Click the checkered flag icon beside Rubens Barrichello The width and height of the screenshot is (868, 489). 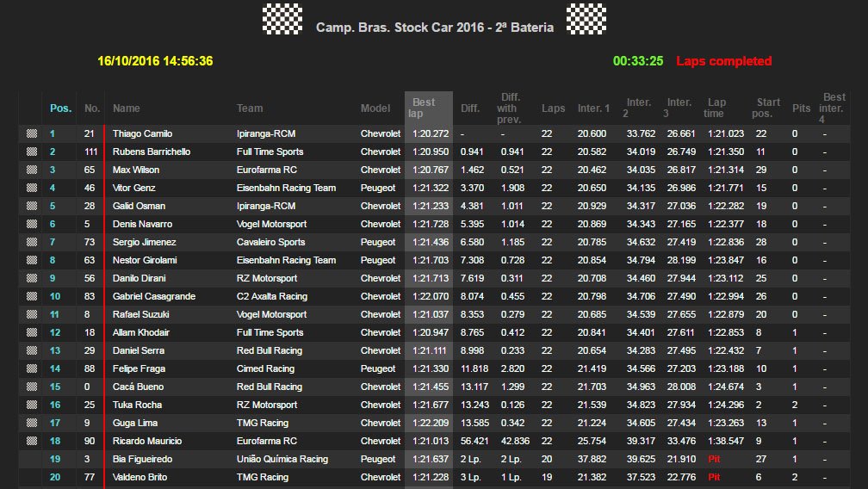coord(32,152)
